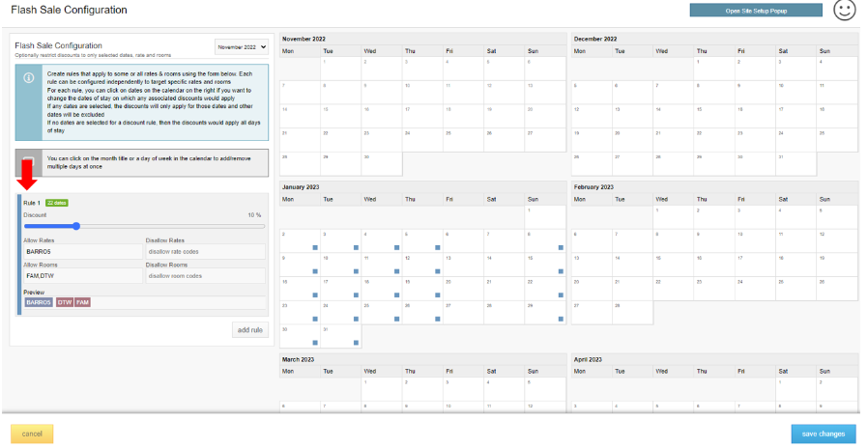The height and width of the screenshot is (448, 868).
Task: Select December 1 in the calendar
Action: [714, 69]
